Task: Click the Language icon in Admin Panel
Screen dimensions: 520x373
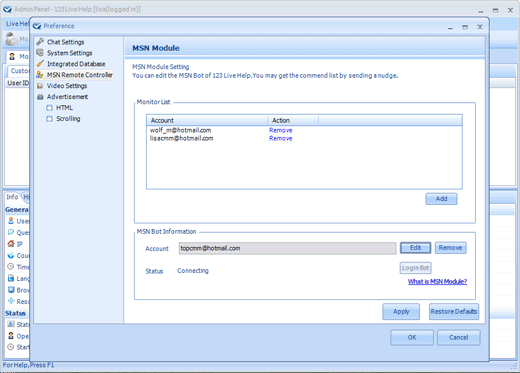Action: point(11,278)
